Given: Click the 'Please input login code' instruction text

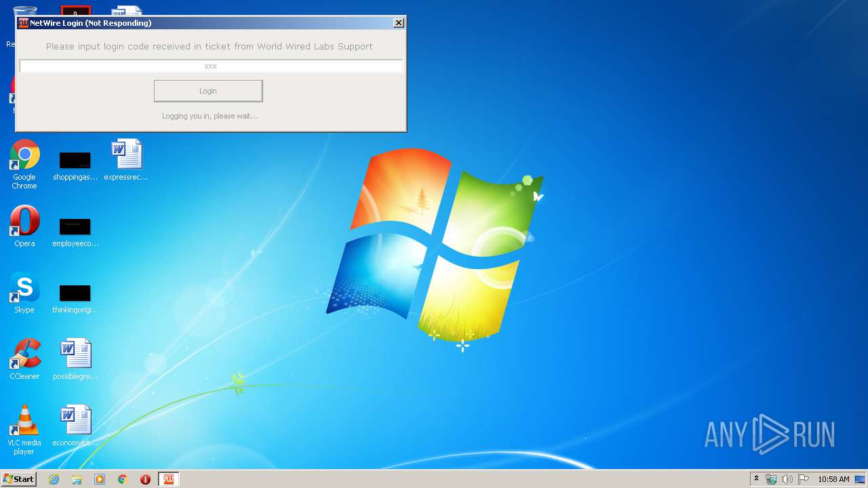Looking at the screenshot, I should (210, 47).
